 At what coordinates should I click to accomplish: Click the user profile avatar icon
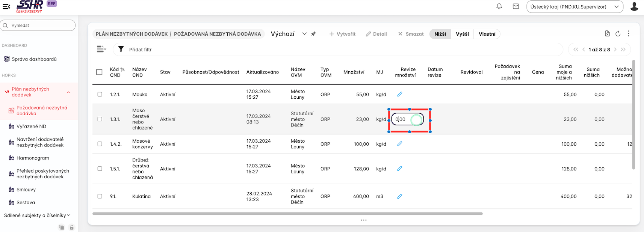click(x=634, y=6)
